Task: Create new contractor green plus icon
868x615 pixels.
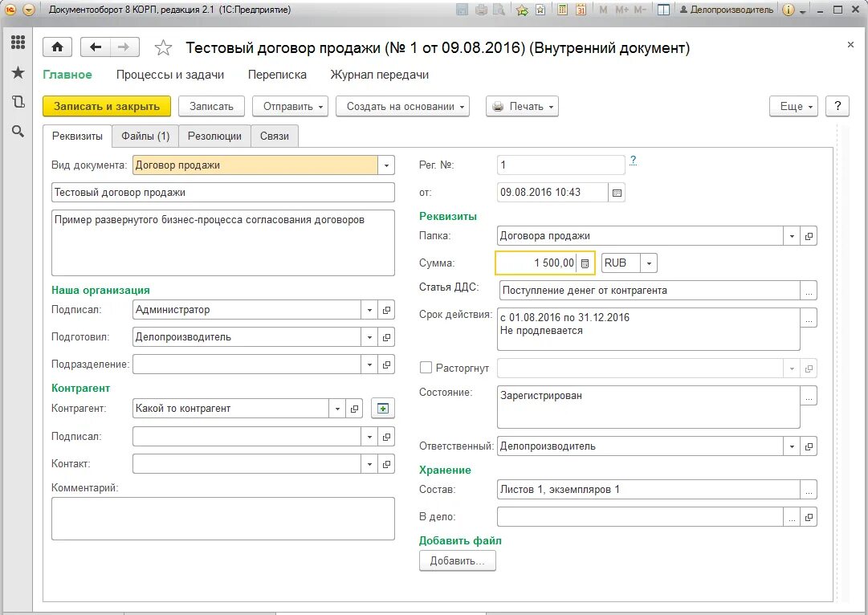Action: point(382,409)
